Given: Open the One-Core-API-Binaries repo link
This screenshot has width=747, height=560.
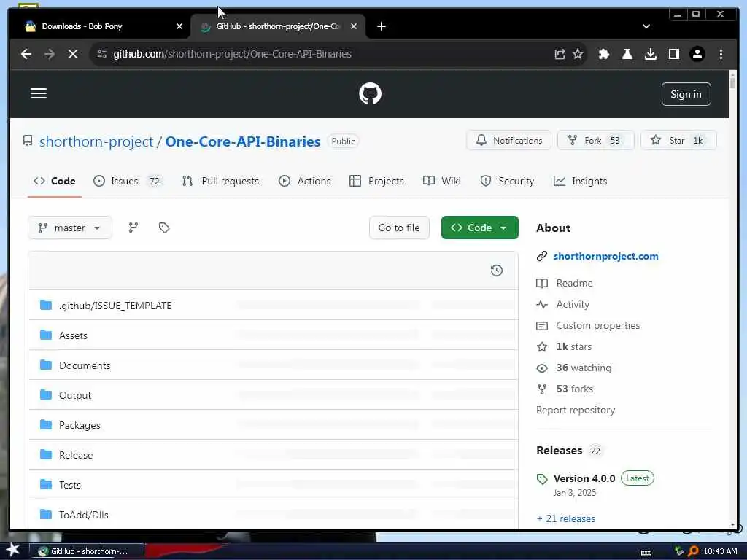Looking at the screenshot, I should point(242,141).
